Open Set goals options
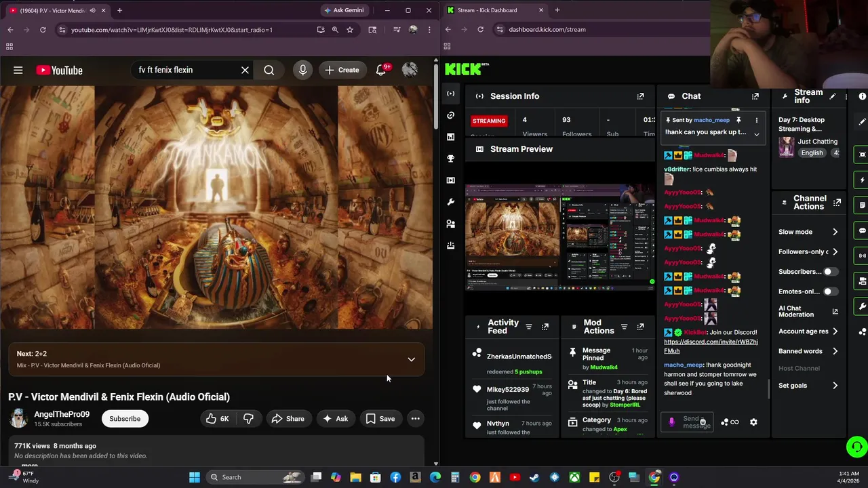Viewport: 868px width, 488px height. [x=808, y=386]
